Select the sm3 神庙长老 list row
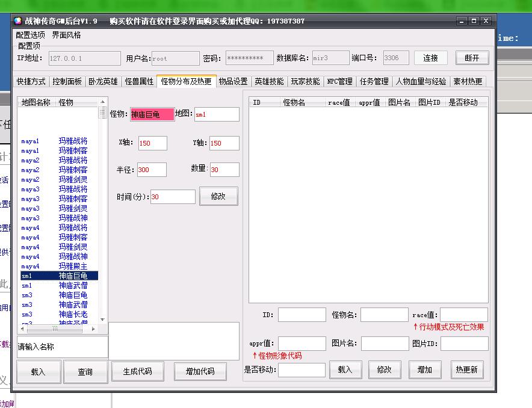This screenshot has height=408, width=532. 59,314
